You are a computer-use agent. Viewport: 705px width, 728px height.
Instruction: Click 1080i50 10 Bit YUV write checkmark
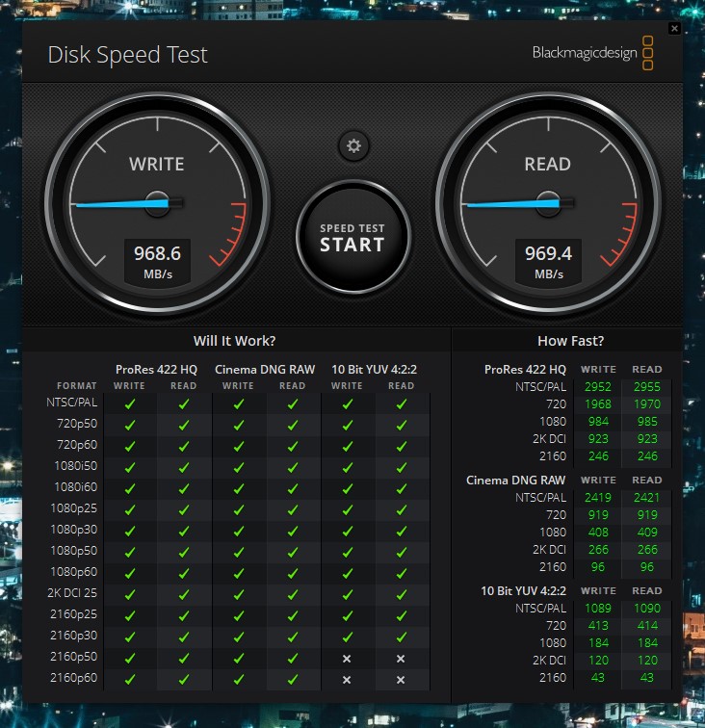348,468
